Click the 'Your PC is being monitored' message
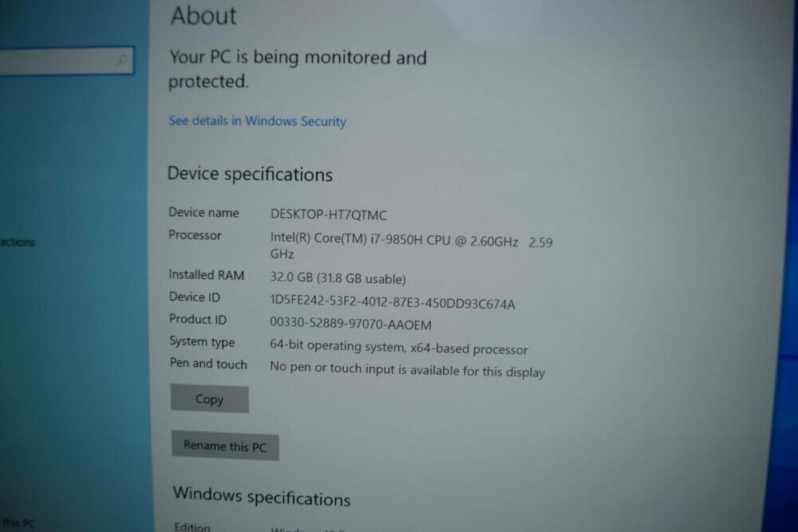 (298, 69)
